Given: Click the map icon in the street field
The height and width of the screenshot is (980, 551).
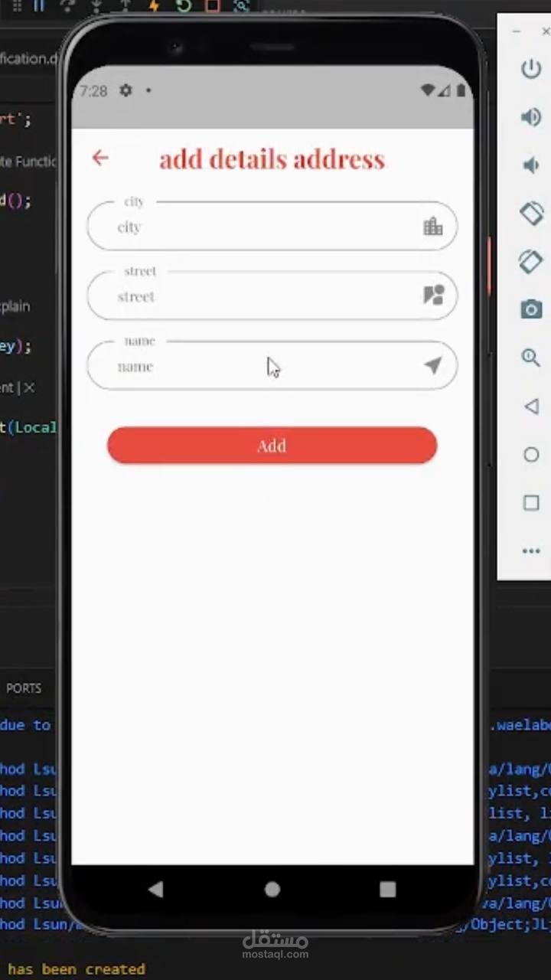Looking at the screenshot, I should pyautogui.click(x=434, y=296).
